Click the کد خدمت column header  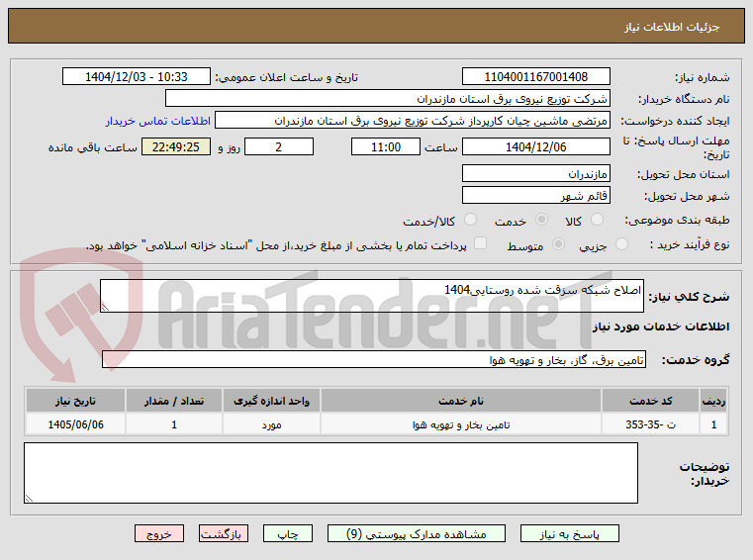tap(650, 401)
